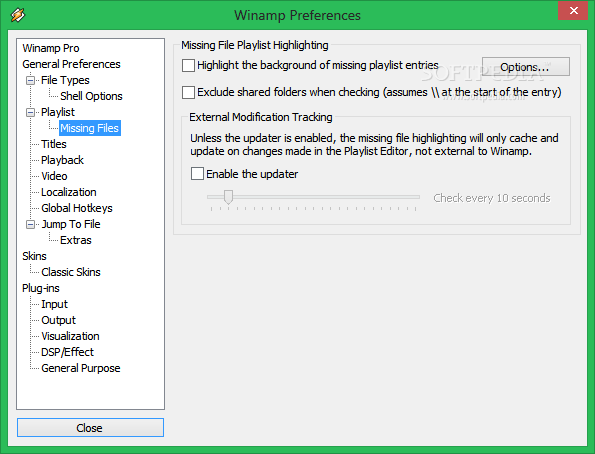Click the External Modification Tracking group title
Screen dimensions: 595x454
click(261, 117)
